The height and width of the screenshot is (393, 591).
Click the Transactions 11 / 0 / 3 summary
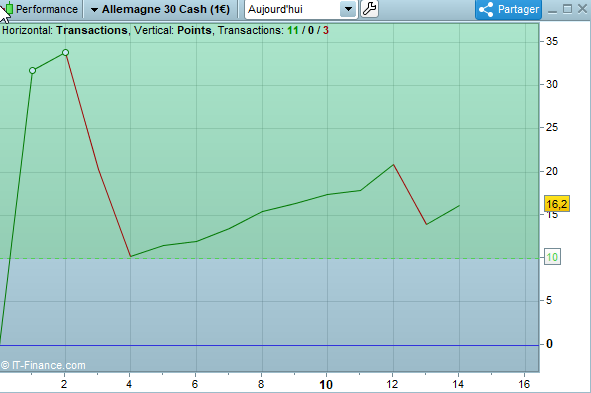pyautogui.click(x=273, y=31)
